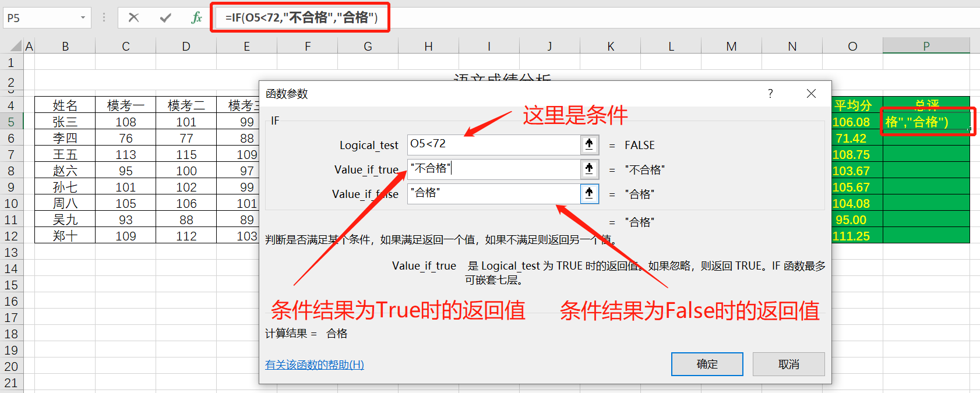Viewport: 980px width, 393px height.
Task: Select row 12 header
Action: click(11, 236)
